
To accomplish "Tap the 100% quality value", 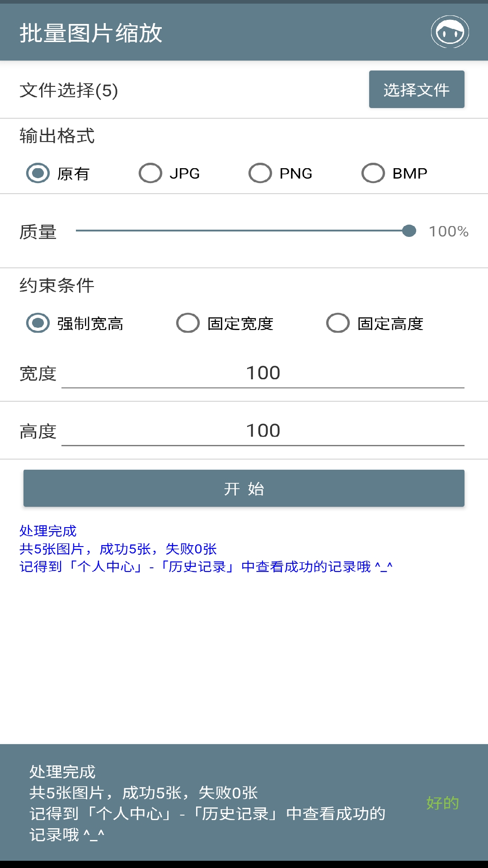I will pyautogui.click(x=448, y=231).
